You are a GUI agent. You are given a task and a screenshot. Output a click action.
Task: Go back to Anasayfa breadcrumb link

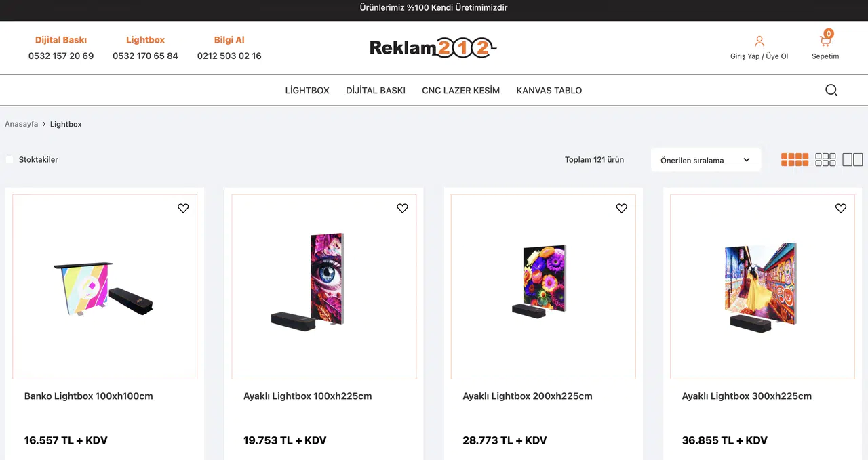point(22,124)
